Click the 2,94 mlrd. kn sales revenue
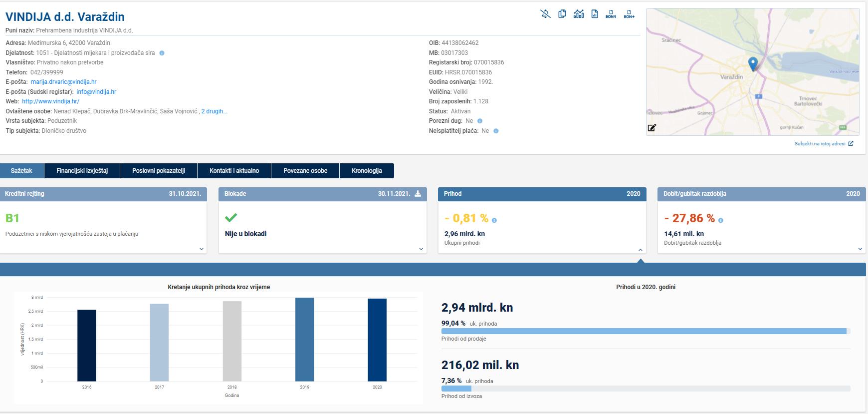The width and height of the screenshot is (868, 414). [x=477, y=308]
